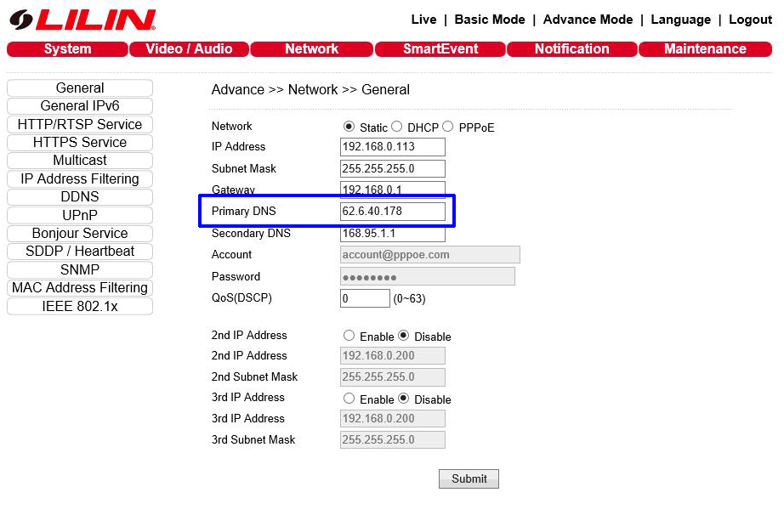
Task: Select the DHCP network option
Action: (397, 127)
